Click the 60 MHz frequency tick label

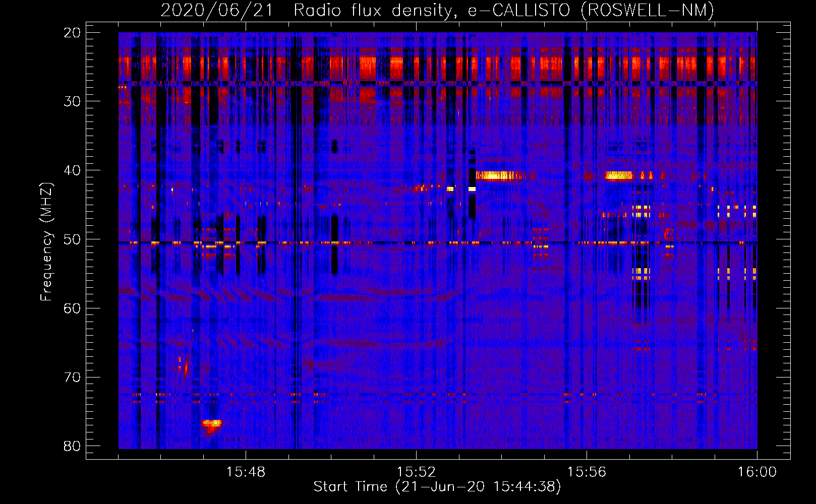pos(72,308)
